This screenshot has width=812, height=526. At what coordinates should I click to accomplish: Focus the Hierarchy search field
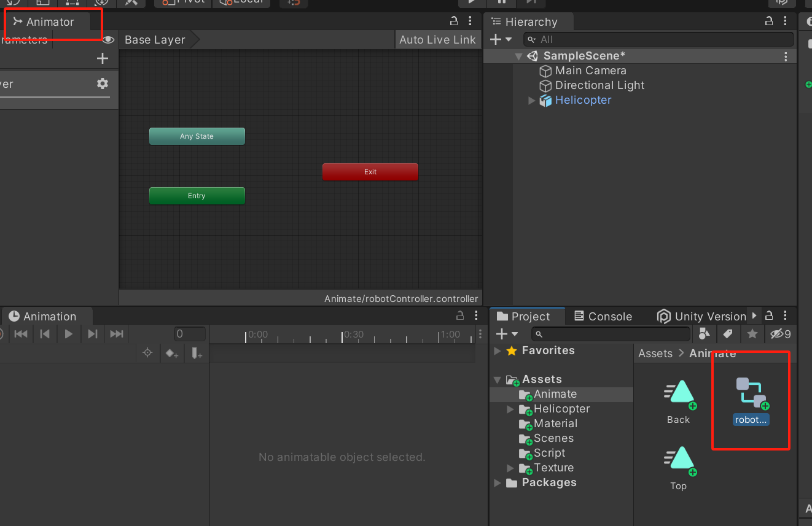click(659, 39)
